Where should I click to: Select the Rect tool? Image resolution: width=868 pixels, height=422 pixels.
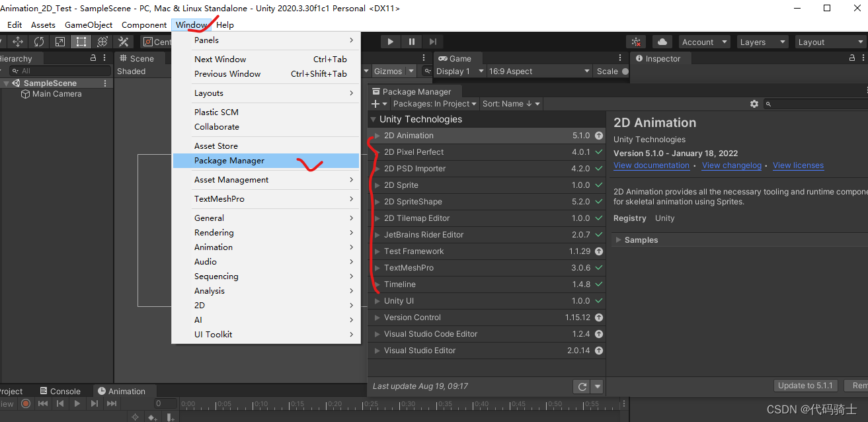pyautogui.click(x=81, y=42)
